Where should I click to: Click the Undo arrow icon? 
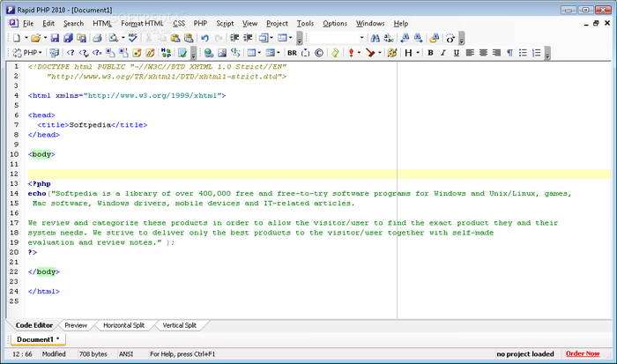point(204,38)
